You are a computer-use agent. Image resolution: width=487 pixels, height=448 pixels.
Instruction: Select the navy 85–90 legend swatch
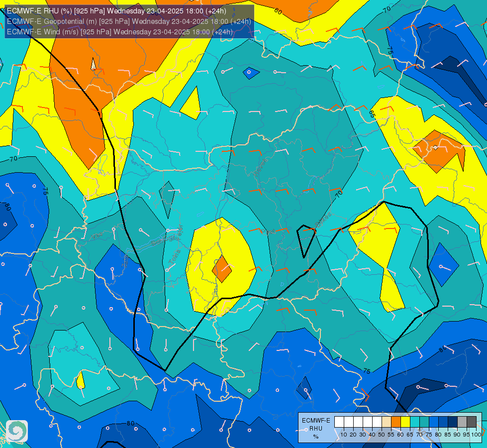(453, 422)
